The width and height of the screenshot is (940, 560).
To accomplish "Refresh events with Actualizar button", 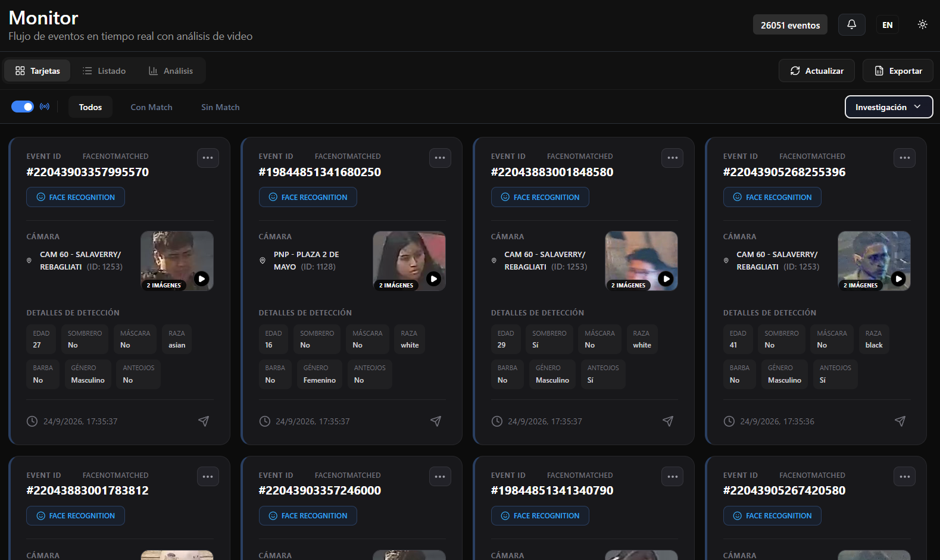I will (x=816, y=71).
